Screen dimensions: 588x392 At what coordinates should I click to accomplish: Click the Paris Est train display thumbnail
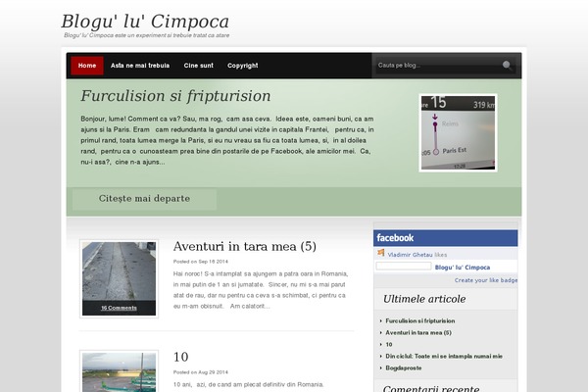pyautogui.click(x=458, y=133)
